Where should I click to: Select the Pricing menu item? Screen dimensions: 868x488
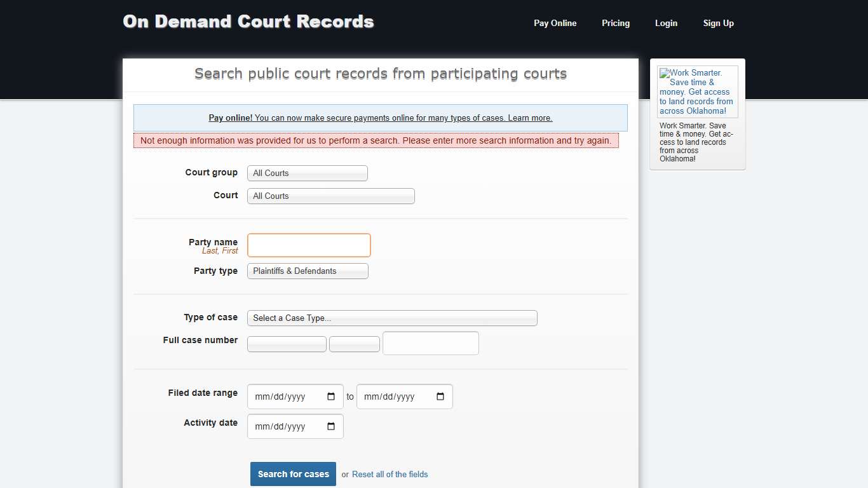[615, 23]
